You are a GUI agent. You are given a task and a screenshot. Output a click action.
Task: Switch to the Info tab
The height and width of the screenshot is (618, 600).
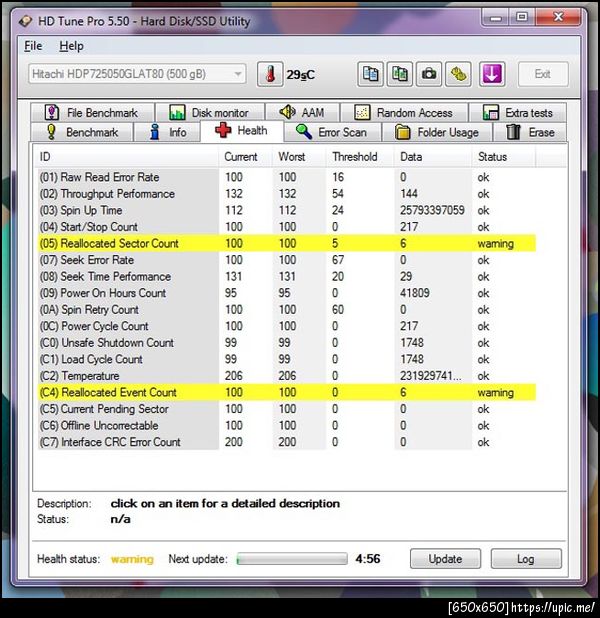pyautogui.click(x=167, y=132)
